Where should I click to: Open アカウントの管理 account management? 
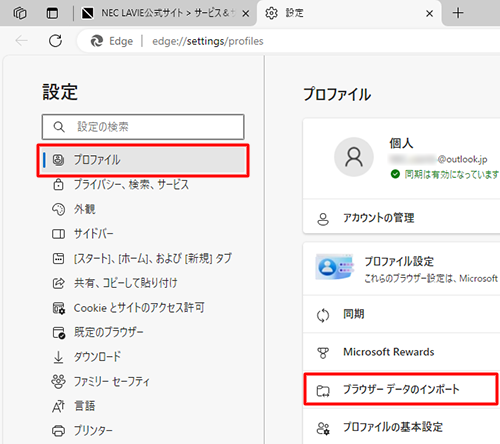401,218
